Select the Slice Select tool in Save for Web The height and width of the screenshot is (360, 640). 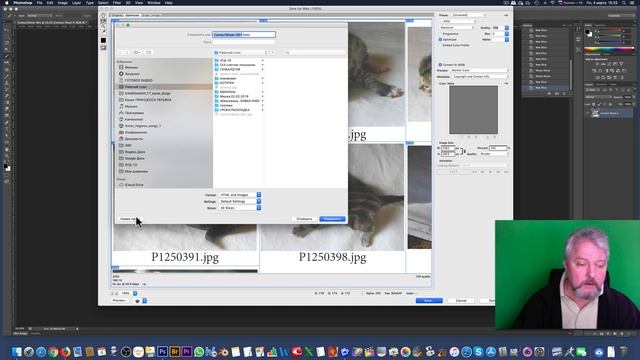click(x=103, y=21)
